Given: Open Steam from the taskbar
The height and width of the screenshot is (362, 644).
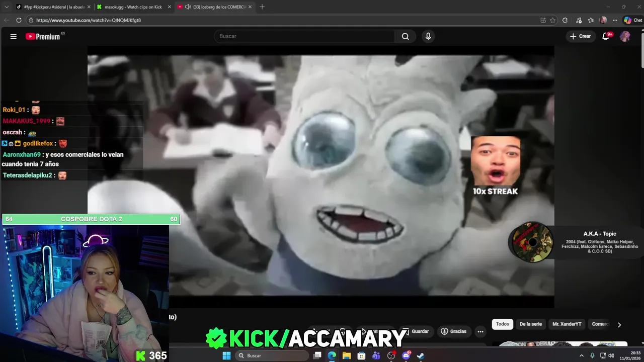Looking at the screenshot, I should pos(421,355).
